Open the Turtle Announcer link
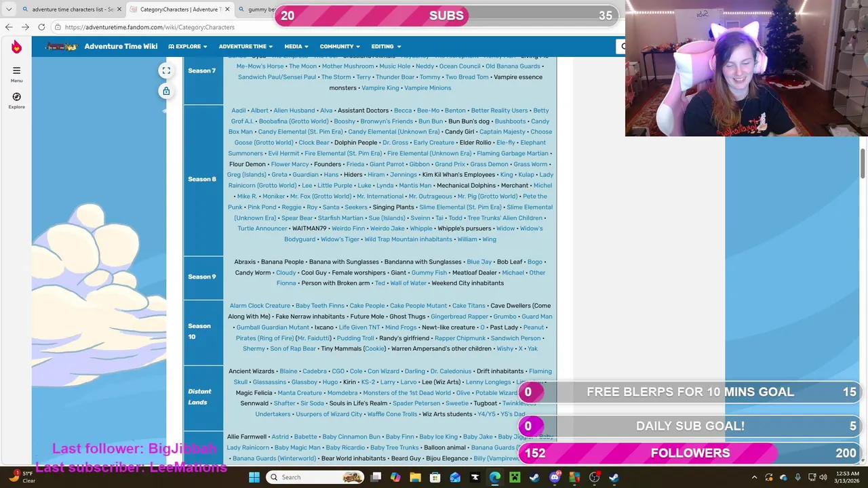 (x=262, y=228)
